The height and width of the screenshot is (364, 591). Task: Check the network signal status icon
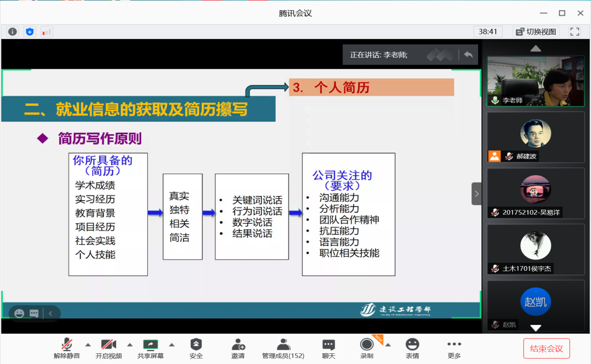(x=46, y=32)
